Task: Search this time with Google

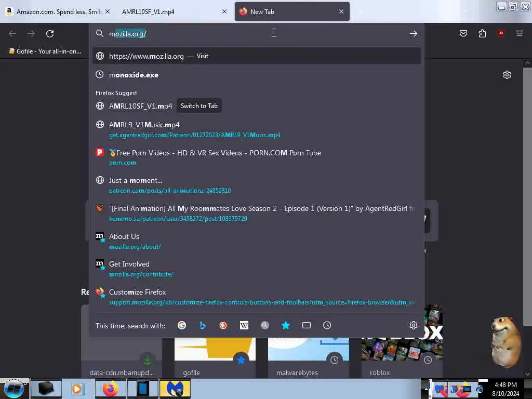Action: click(x=182, y=325)
